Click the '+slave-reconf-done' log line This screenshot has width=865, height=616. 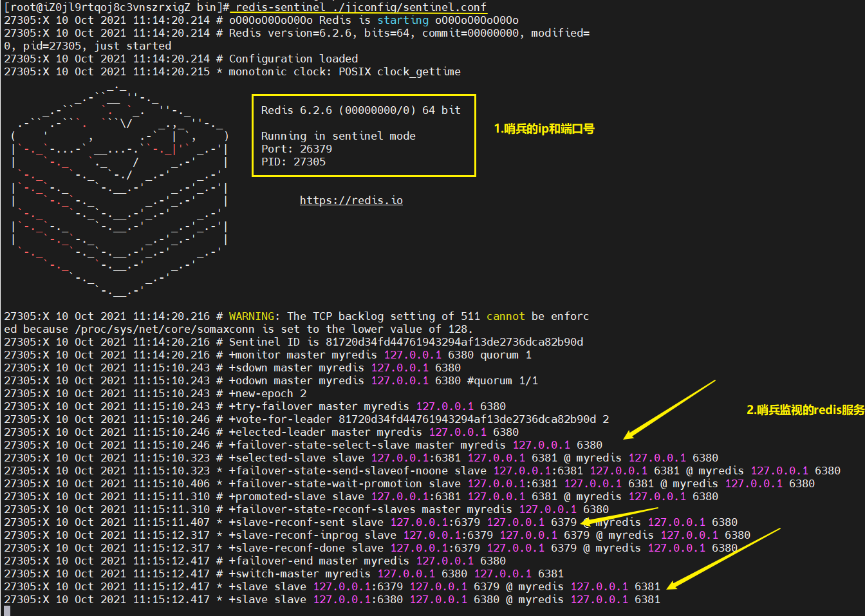(371, 548)
